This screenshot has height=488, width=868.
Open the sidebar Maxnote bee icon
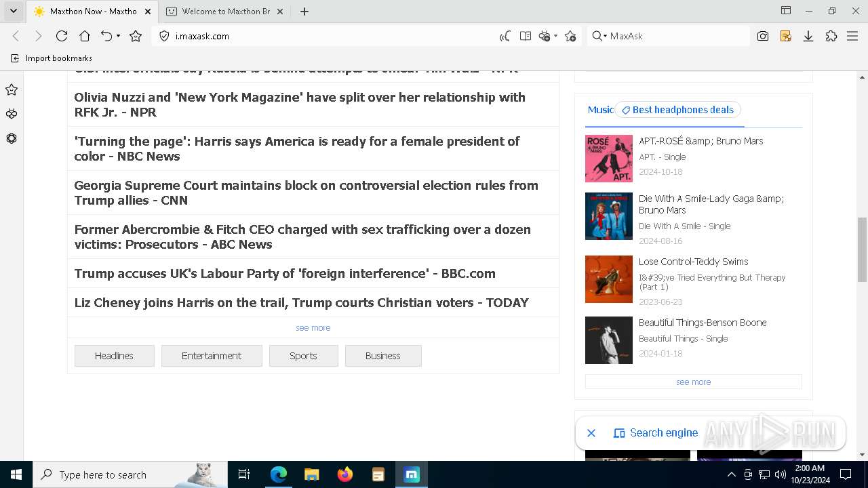[x=12, y=114]
